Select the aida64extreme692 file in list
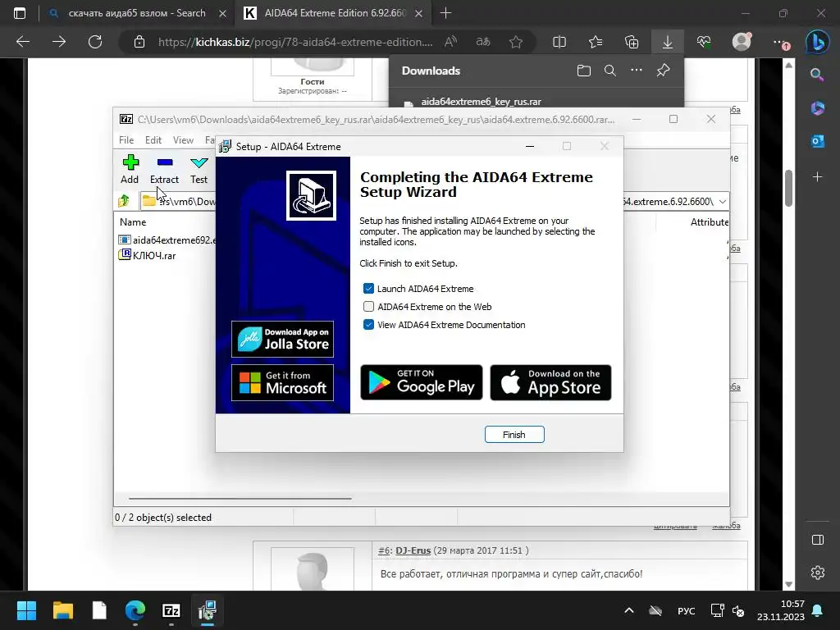This screenshot has height=630, width=840. point(167,240)
